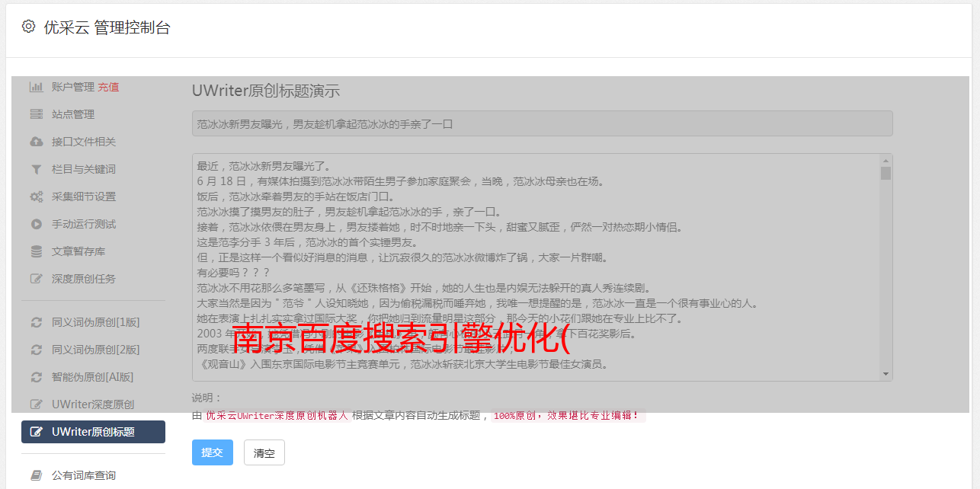Image resolution: width=980 pixels, height=489 pixels.
Task: Click the blue 提交 button
Action: pyautogui.click(x=212, y=452)
